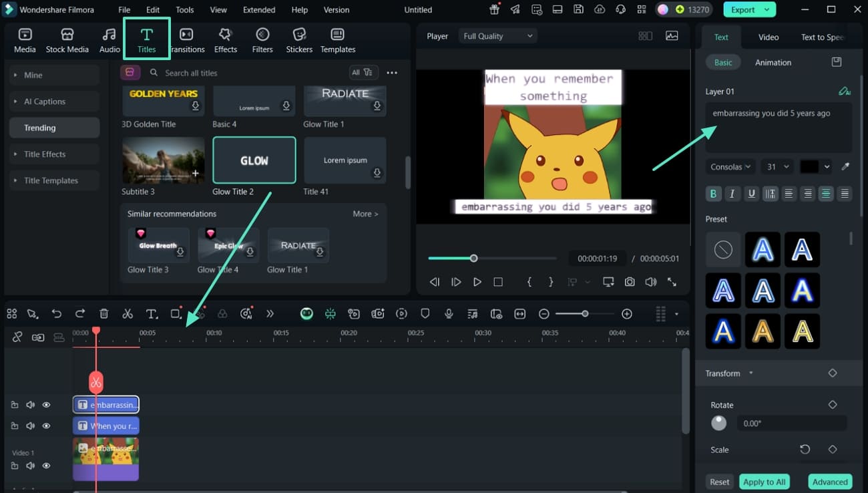868x493 pixels.
Task: Delete the selected clip with trash icon
Action: (104, 314)
